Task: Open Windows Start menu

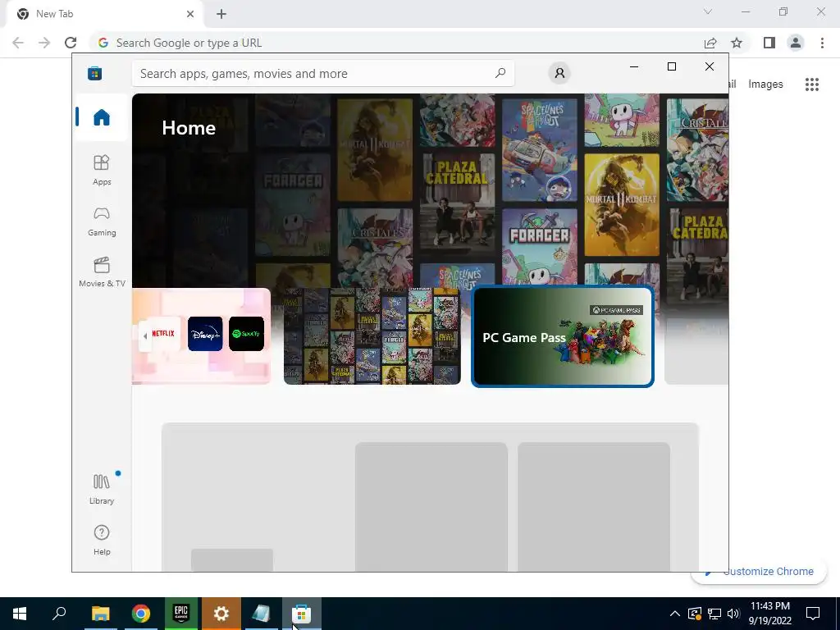Action: (20, 614)
